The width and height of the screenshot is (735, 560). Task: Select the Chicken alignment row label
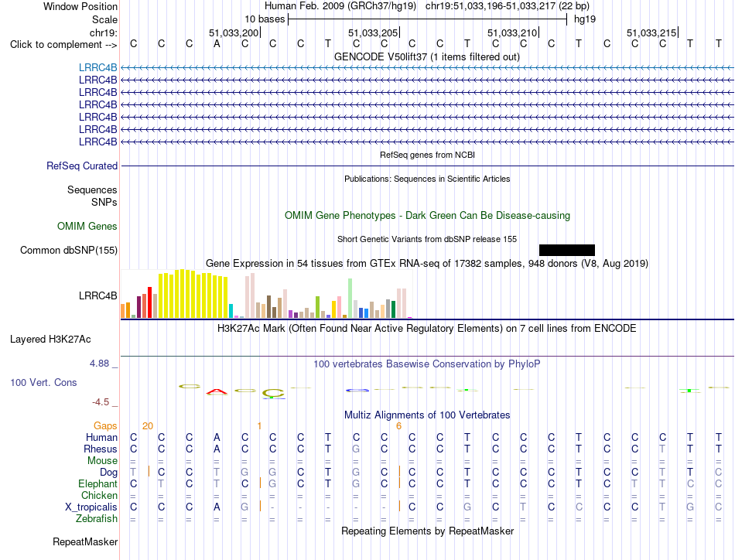pyautogui.click(x=99, y=495)
